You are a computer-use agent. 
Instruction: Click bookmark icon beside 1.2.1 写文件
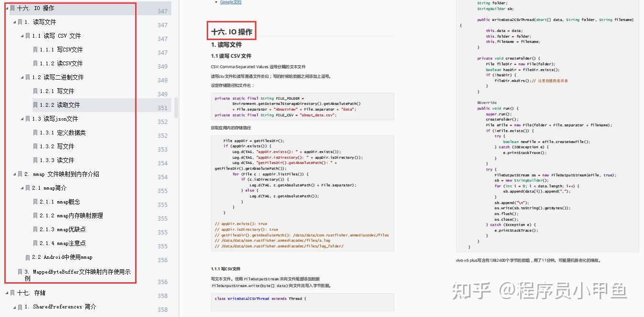tap(35, 91)
